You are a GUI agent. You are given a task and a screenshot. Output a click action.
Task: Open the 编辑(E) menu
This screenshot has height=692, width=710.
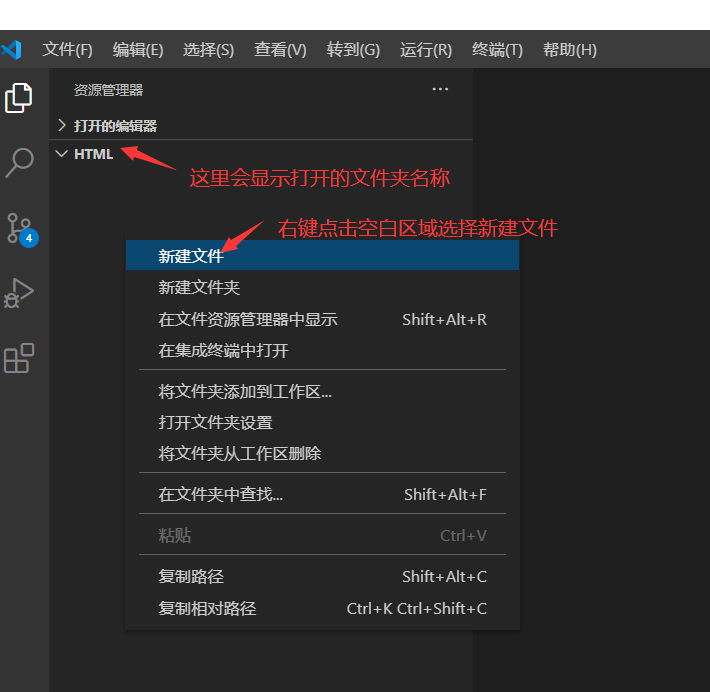click(x=138, y=50)
